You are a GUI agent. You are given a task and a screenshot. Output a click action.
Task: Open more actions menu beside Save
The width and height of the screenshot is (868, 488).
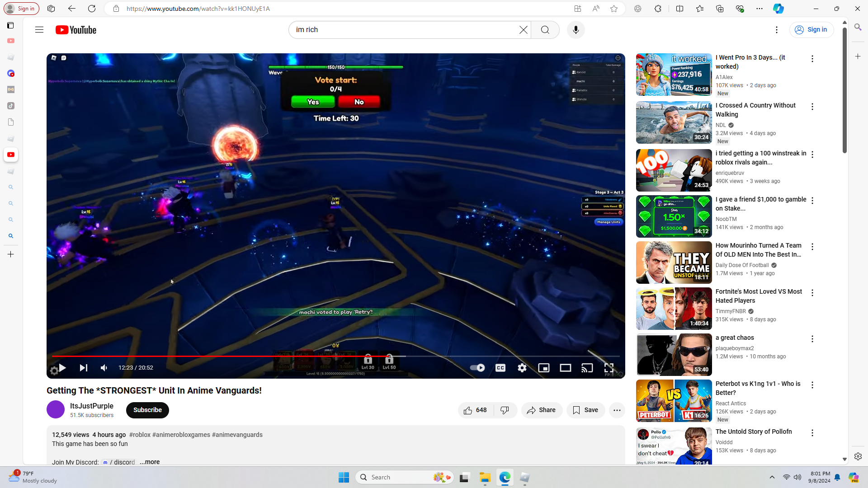pyautogui.click(x=617, y=410)
